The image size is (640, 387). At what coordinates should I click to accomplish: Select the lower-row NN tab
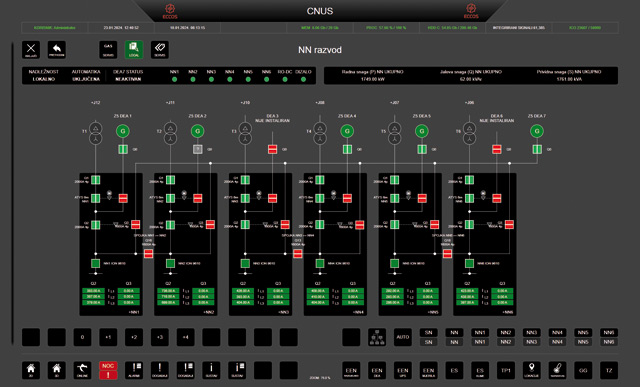pyautogui.click(x=454, y=342)
